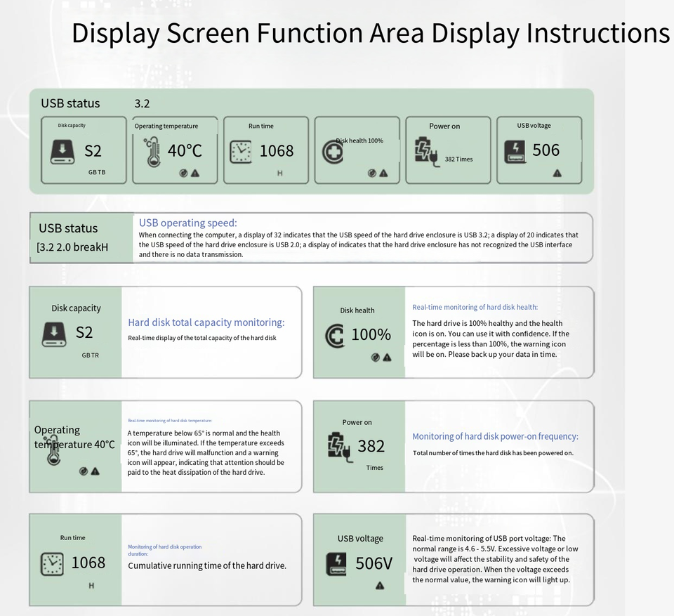Image resolution: width=674 pixels, height=616 pixels.
Task: Click 'Real-time monitoring of hard disk temperature:' small heading
Action: [170, 421]
